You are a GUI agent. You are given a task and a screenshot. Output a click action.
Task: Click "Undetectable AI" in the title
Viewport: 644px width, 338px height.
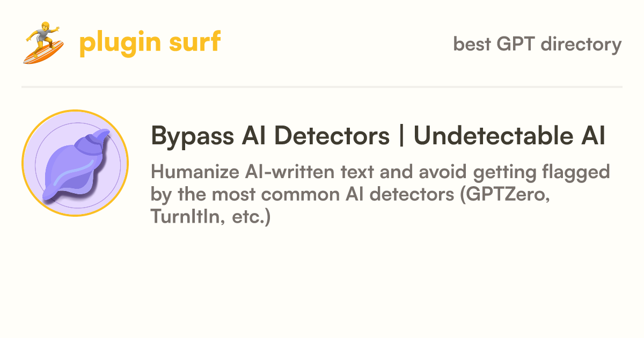[510, 135]
